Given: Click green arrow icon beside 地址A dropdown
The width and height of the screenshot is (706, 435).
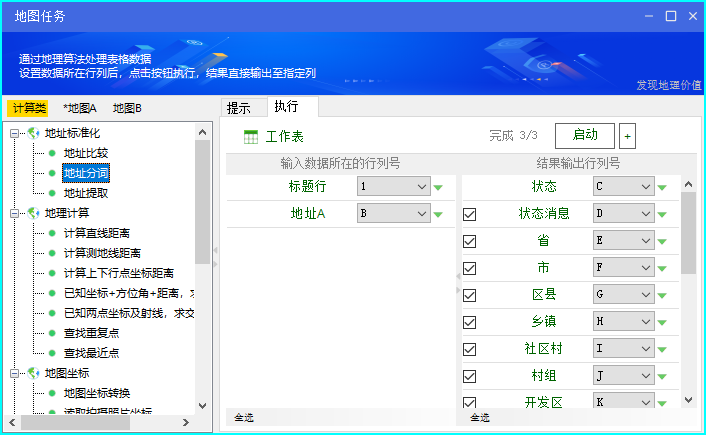Looking at the screenshot, I should click(438, 214).
